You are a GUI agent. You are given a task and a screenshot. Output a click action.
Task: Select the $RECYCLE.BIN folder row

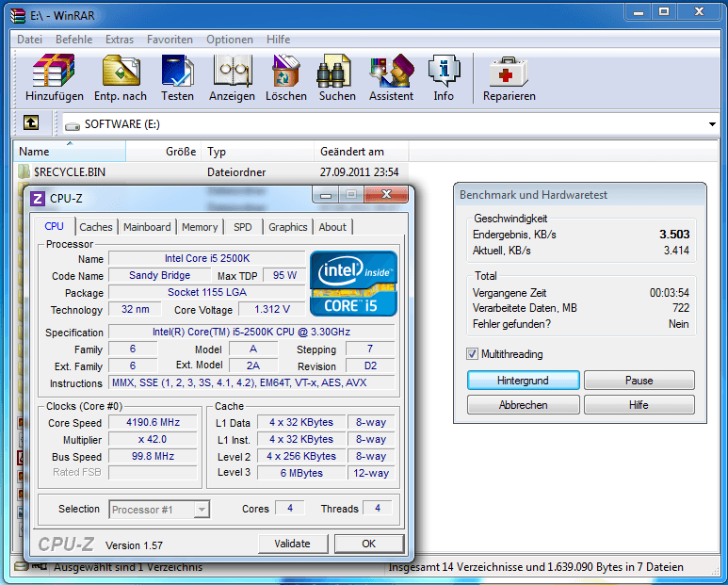[70, 172]
